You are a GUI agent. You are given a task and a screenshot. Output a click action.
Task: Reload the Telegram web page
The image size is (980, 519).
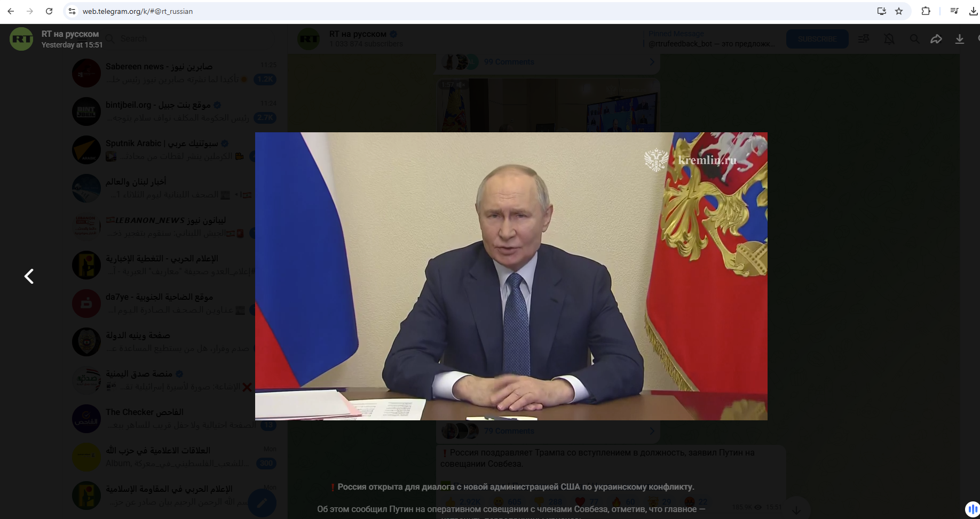coord(49,11)
